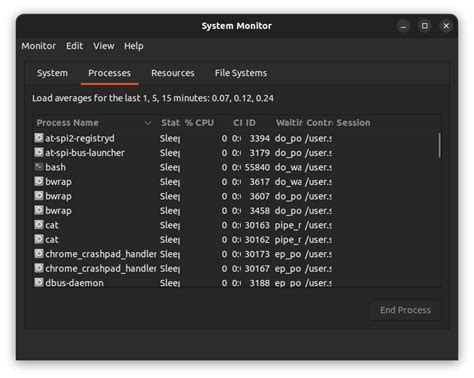
Task: Select the dbus-daemon process name
Action: pos(74,283)
